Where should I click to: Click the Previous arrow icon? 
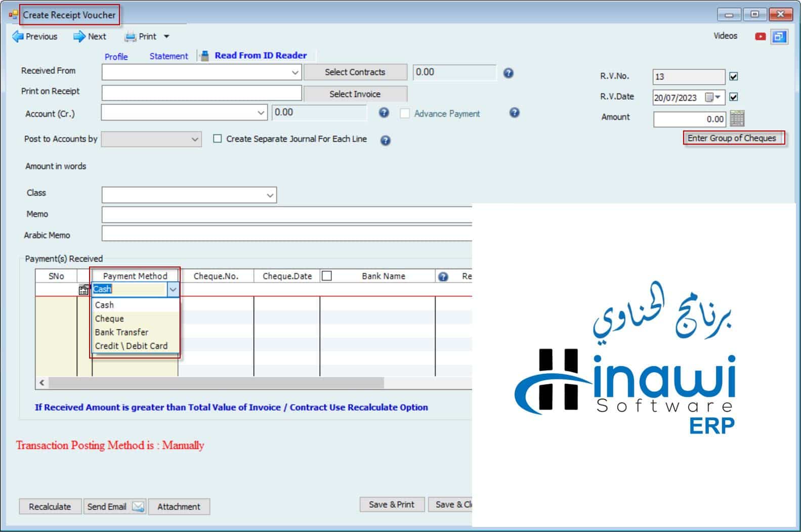click(18, 36)
